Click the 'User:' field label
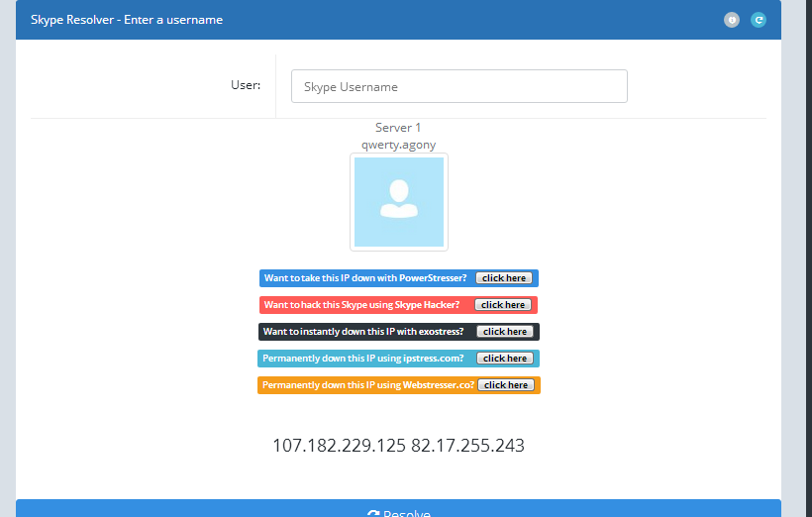 pos(246,85)
